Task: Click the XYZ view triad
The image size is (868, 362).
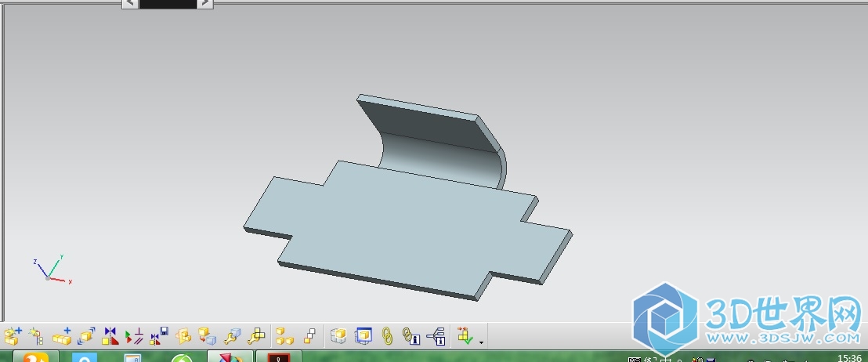Action: (51, 269)
